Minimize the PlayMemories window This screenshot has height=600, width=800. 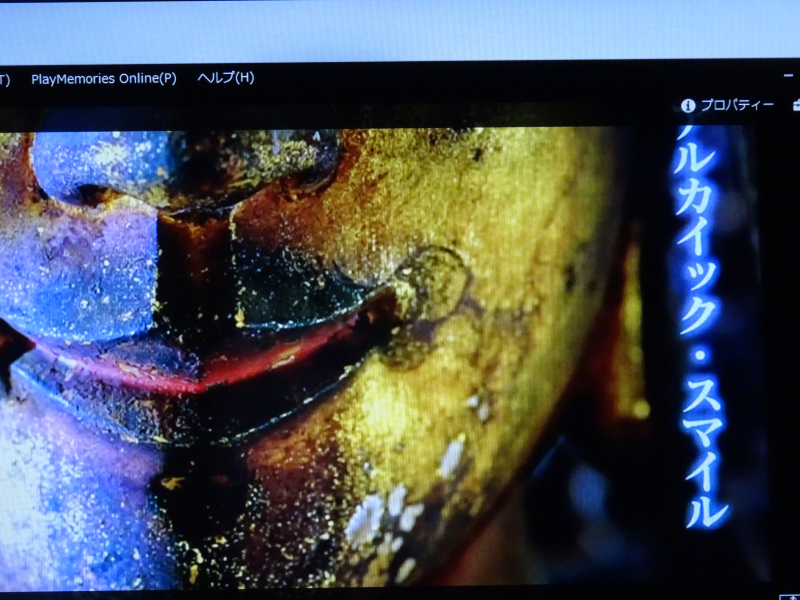[x=788, y=76]
